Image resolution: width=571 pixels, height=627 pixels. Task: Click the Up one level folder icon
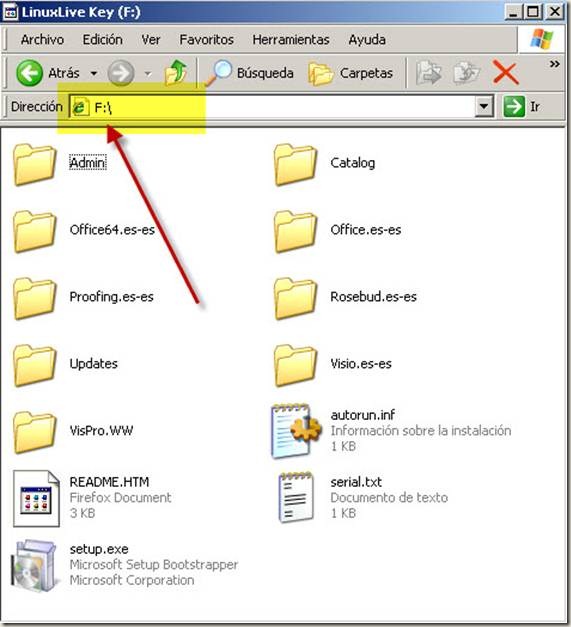[176, 72]
